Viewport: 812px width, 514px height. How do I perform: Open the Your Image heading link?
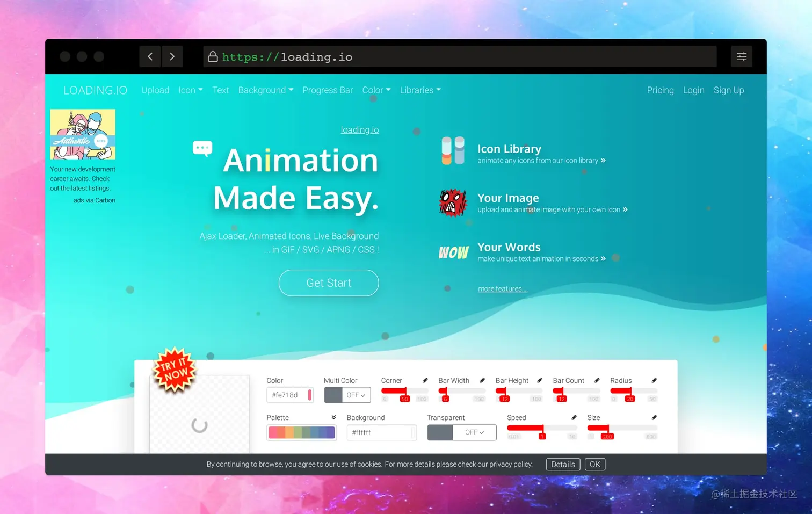(x=508, y=198)
